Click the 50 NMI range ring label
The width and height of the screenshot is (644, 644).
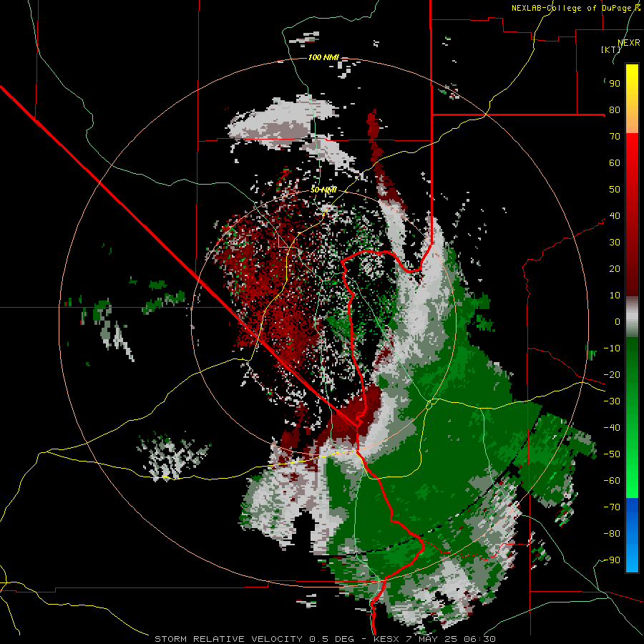point(323,190)
